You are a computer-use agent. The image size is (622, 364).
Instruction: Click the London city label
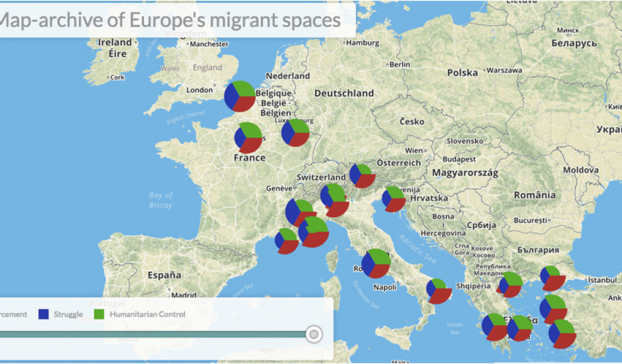199,90
